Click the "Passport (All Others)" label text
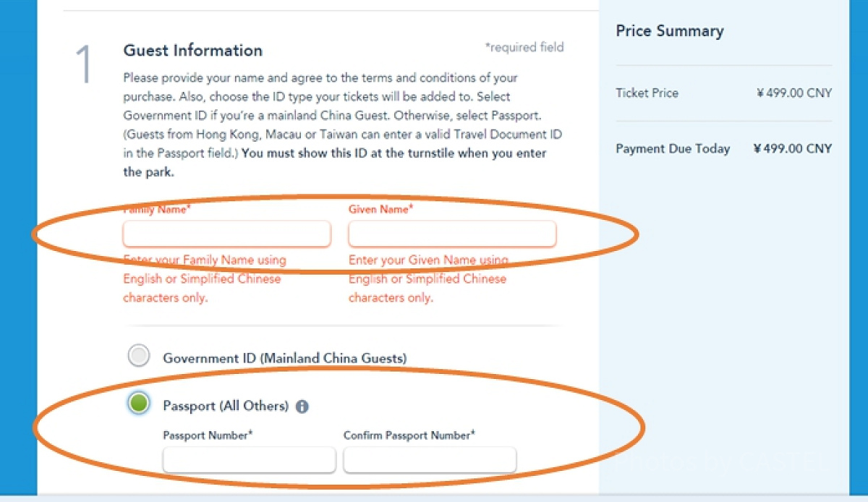This screenshot has width=868, height=502. click(x=226, y=406)
